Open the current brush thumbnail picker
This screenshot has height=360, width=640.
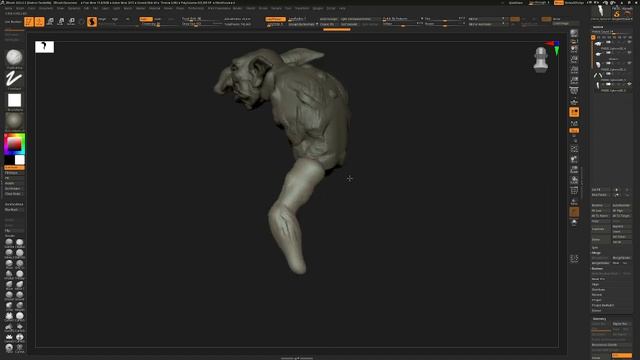tap(14, 58)
